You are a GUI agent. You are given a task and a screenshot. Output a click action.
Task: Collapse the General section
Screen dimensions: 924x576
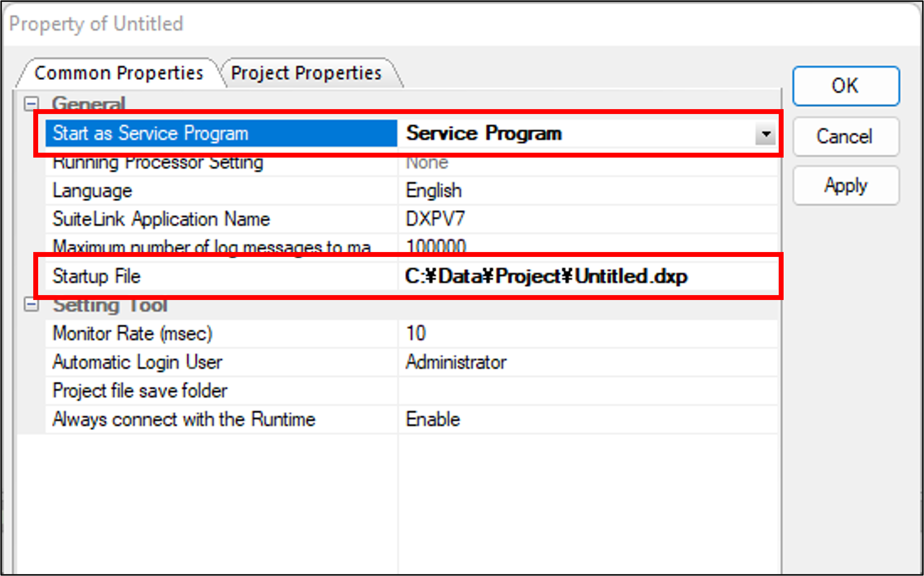[x=31, y=103]
